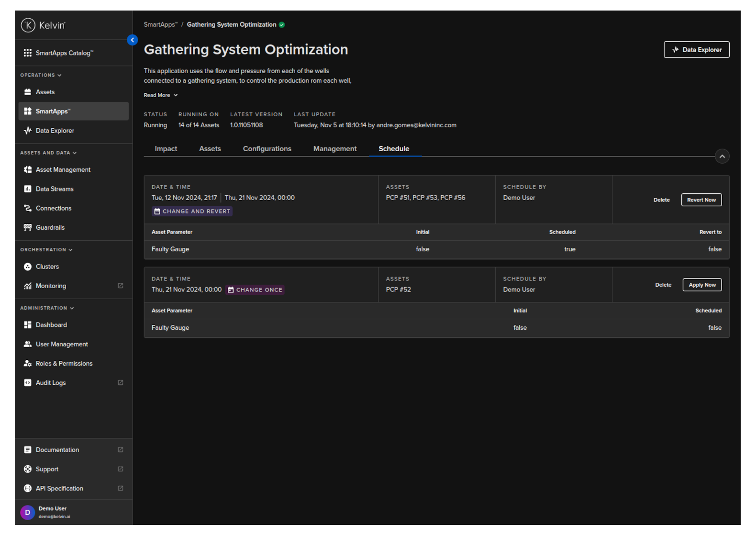The width and height of the screenshot is (756, 536).
Task: Click the Kelvin logo icon
Action: (x=28, y=25)
